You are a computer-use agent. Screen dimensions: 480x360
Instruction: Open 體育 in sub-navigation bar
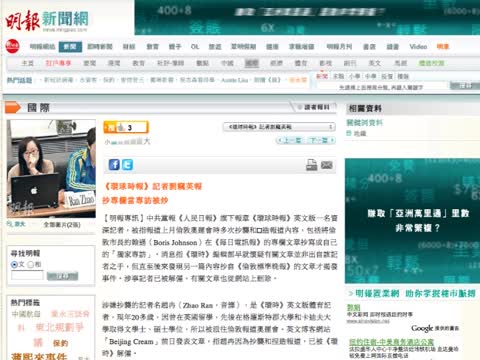[x=301, y=63]
